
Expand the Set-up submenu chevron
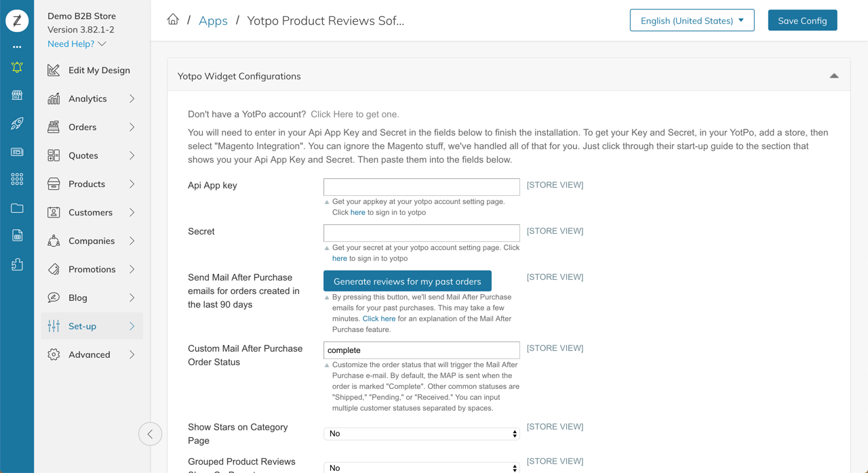click(132, 326)
